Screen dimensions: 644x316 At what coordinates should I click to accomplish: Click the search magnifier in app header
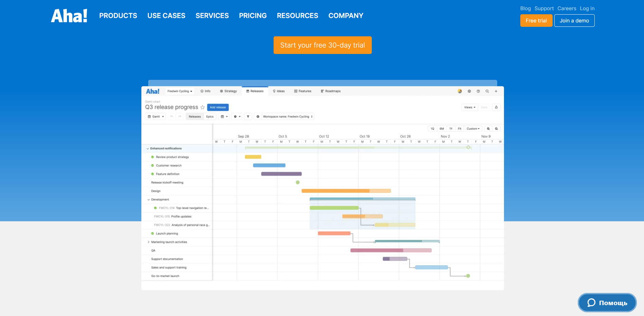[x=487, y=91]
